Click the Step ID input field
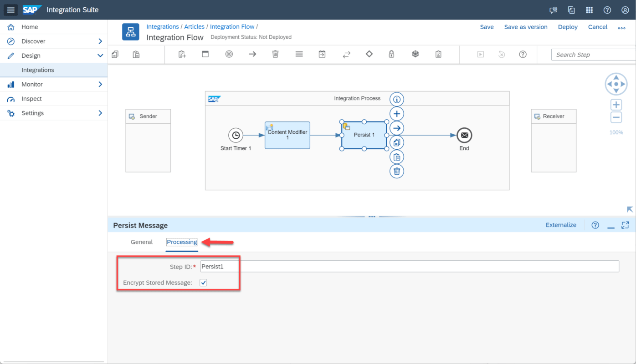This screenshot has height=364, width=636. click(x=410, y=266)
